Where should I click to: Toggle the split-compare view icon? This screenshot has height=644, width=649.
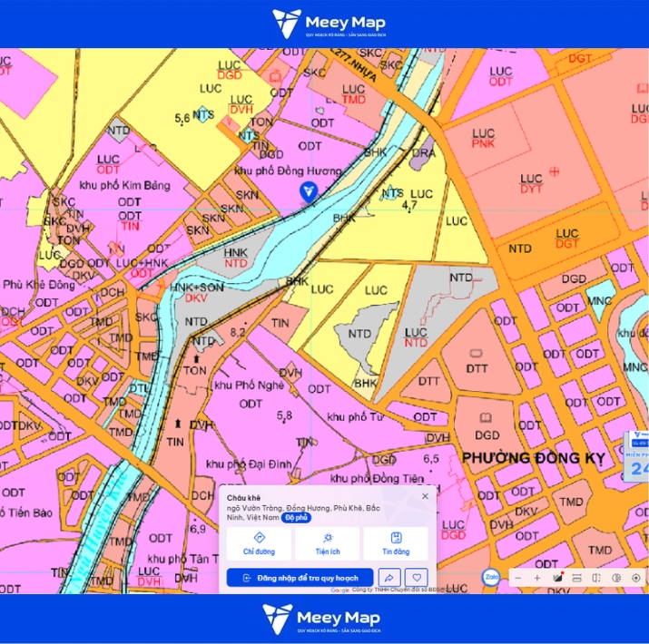coord(596,578)
